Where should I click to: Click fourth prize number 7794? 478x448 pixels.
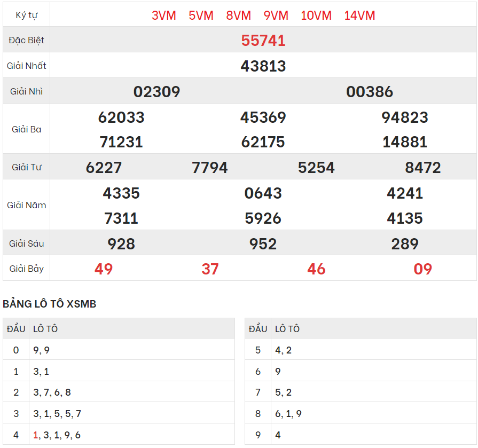(x=210, y=168)
